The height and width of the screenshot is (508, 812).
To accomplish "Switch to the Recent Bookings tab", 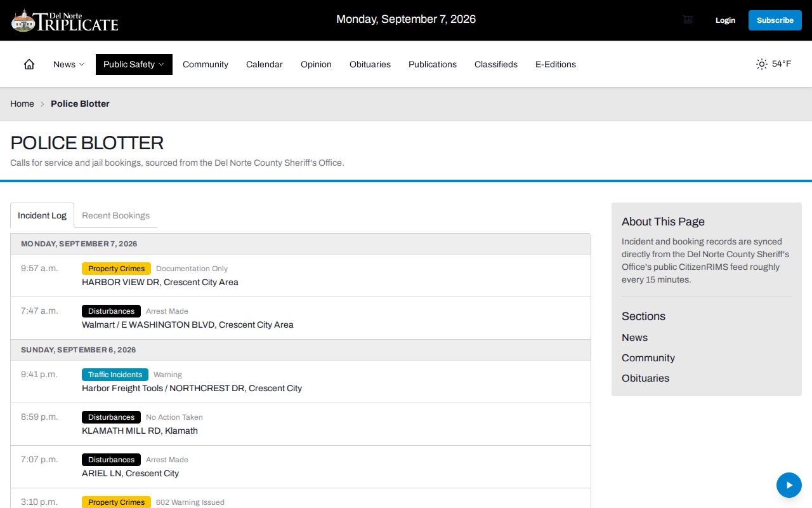I will pos(116,215).
